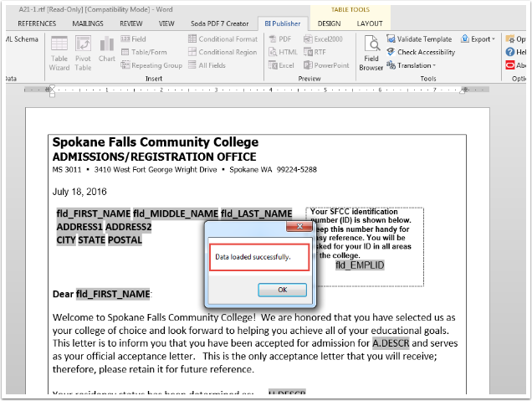Viewport: 532px width, 401px height.
Task: Select the BI Publisher tab
Action: click(x=283, y=23)
